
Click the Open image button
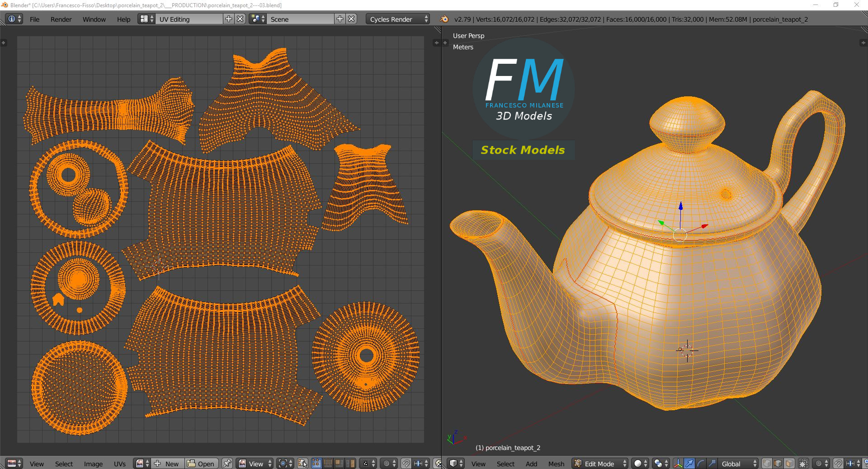201,464
